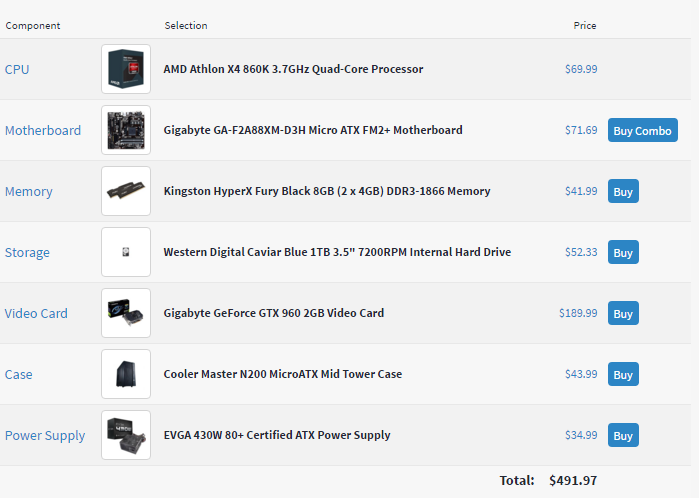Screen dimensions: 699x498
Task: Open the GeForce GTX 960 thumbnail
Action: [x=126, y=313]
